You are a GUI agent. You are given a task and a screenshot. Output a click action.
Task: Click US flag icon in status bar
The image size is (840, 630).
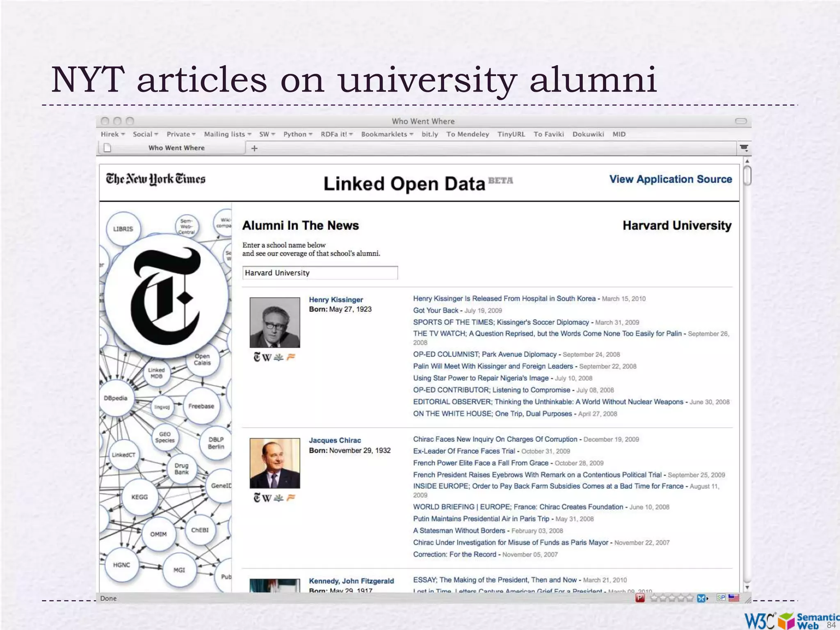[x=733, y=598]
